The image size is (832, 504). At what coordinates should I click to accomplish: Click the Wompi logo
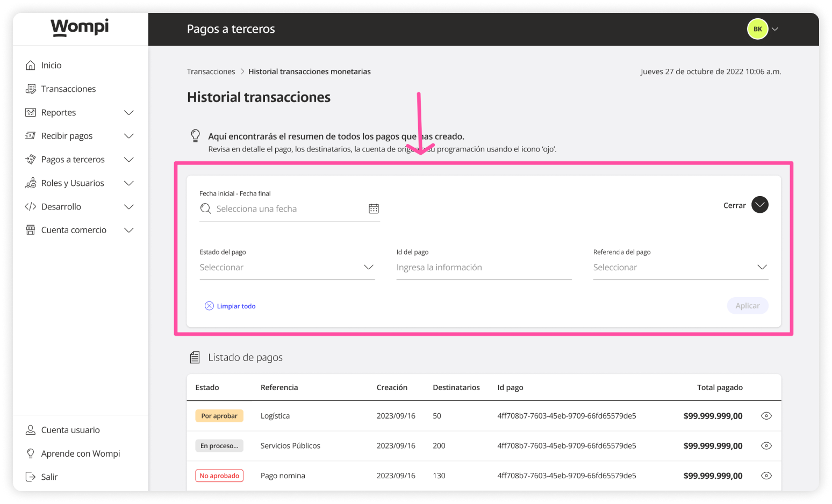point(80,27)
